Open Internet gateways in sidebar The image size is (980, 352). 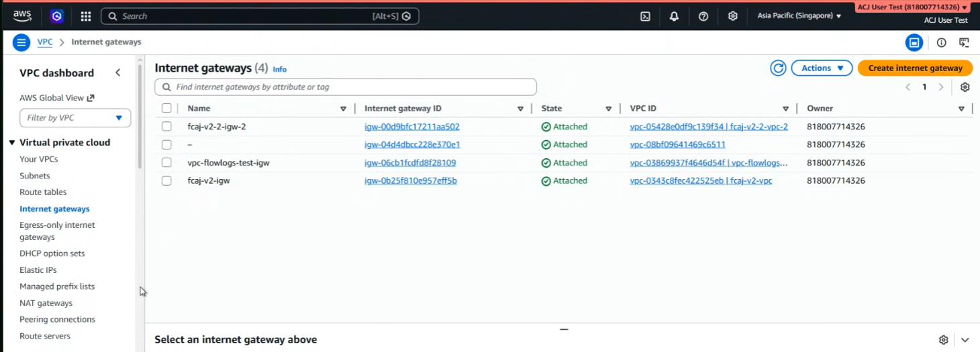pyautogui.click(x=54, y=209)
